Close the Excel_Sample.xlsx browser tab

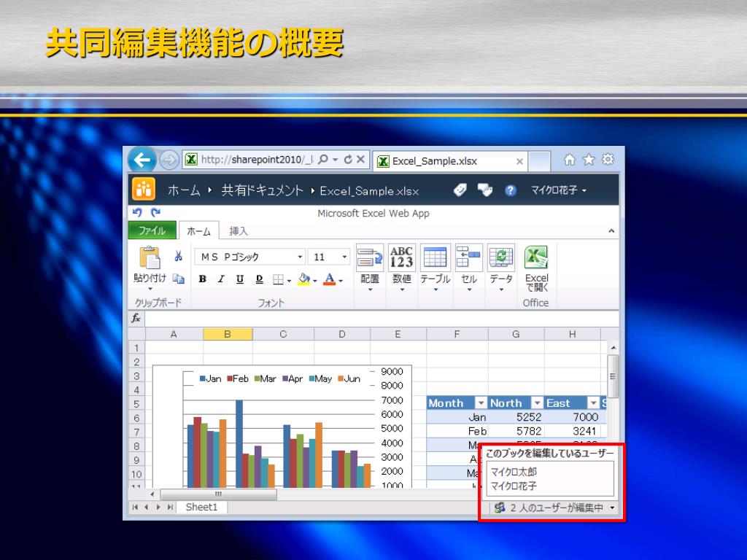(x=519, y=161)
